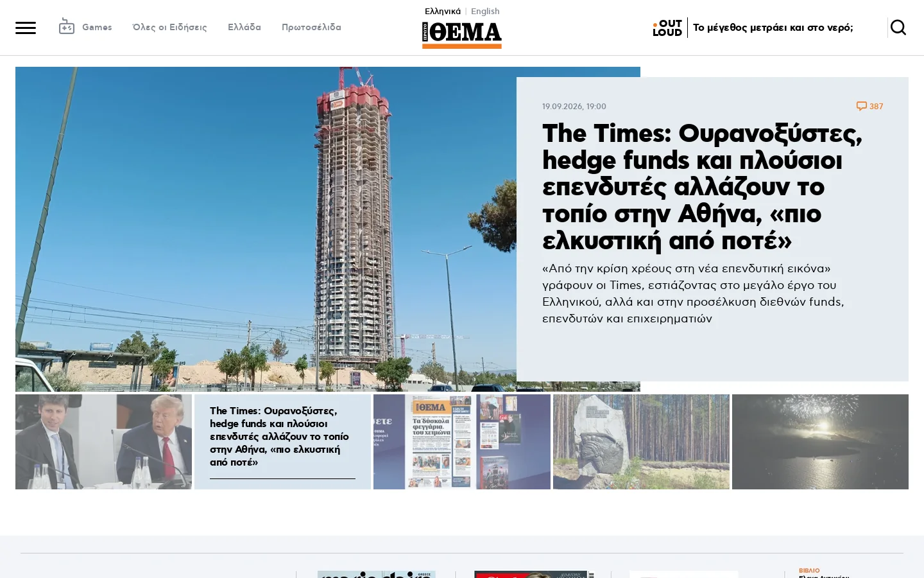924x578 pixels.
Task: Open the Πρωτοσέλιδα section
Action: click(x=311, y=27)
